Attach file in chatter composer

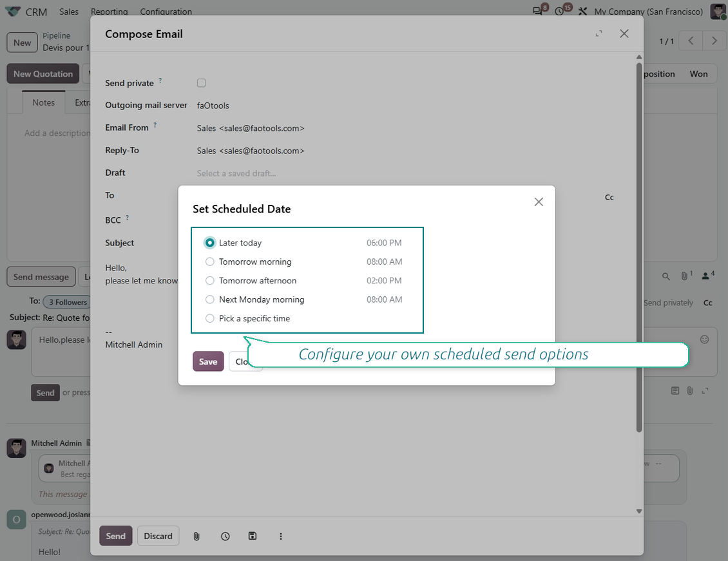click(690, 391)
